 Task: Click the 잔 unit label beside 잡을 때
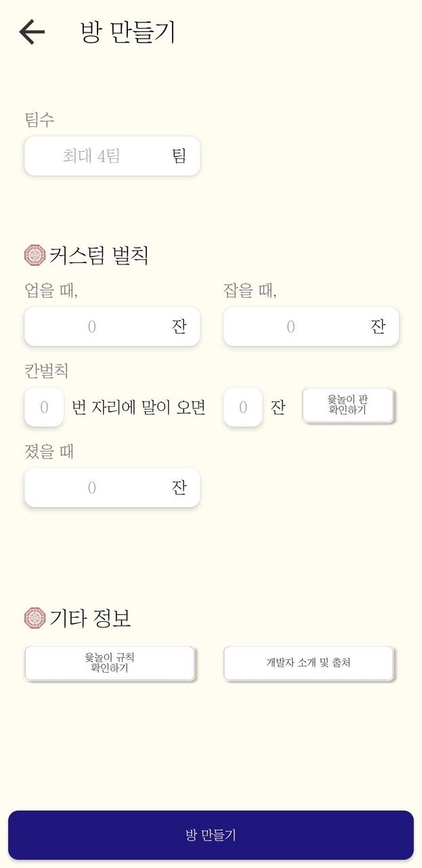pyautogui.click(x=377, y=326)
